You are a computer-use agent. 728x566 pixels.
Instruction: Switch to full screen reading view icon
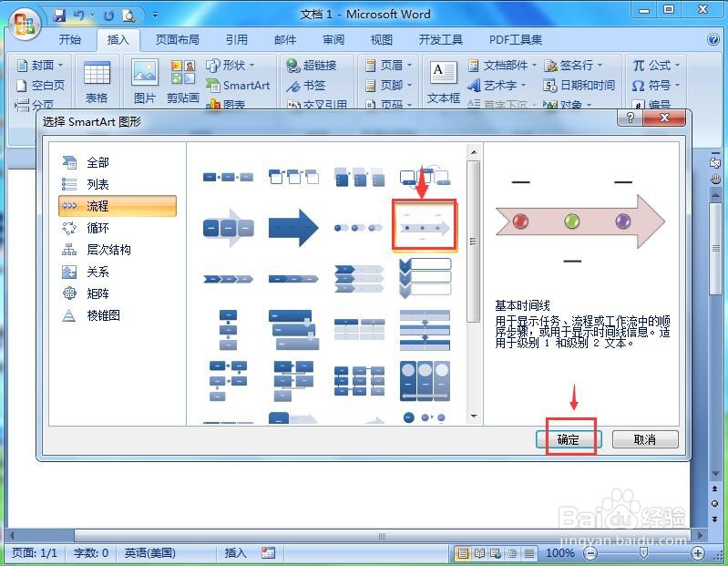[479, 553]
